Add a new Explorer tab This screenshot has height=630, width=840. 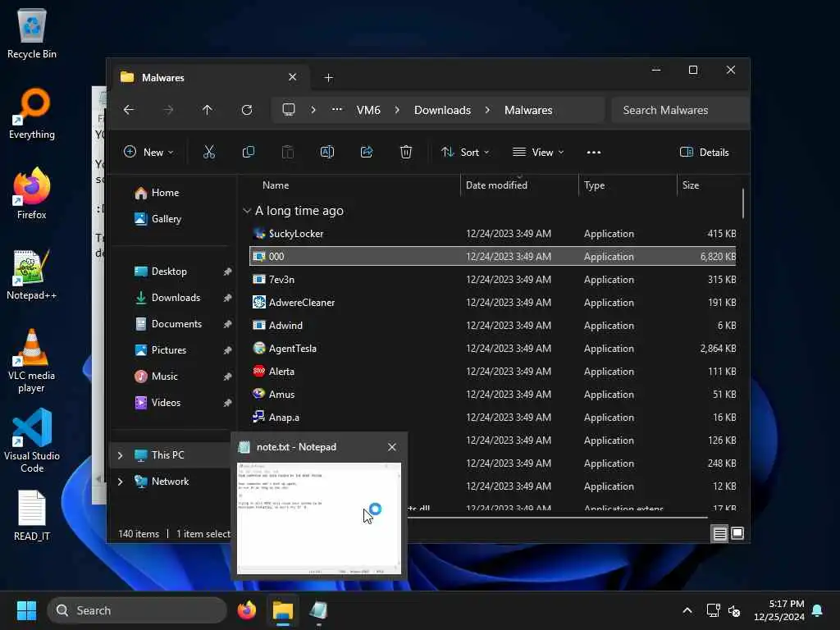tap(328, 78)
